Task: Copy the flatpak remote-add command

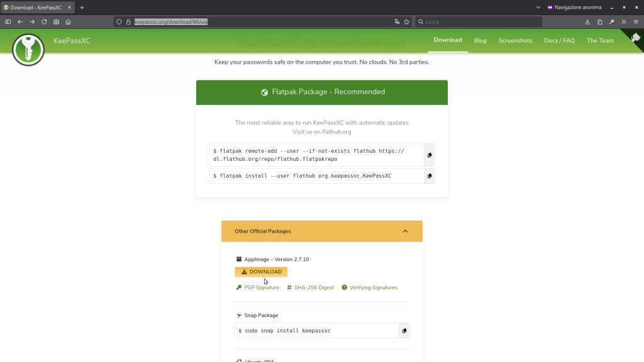Action: click(x=430, y=155)
